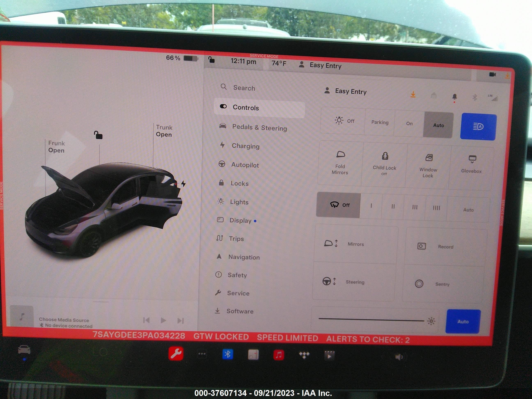Viewport: 532px width, 399px height.
Task: Tap Frunk Open label
Action: coord(56,147)
